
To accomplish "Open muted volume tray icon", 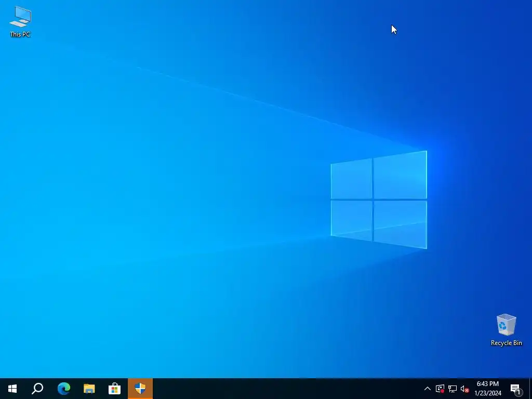I will coord(464,389).
